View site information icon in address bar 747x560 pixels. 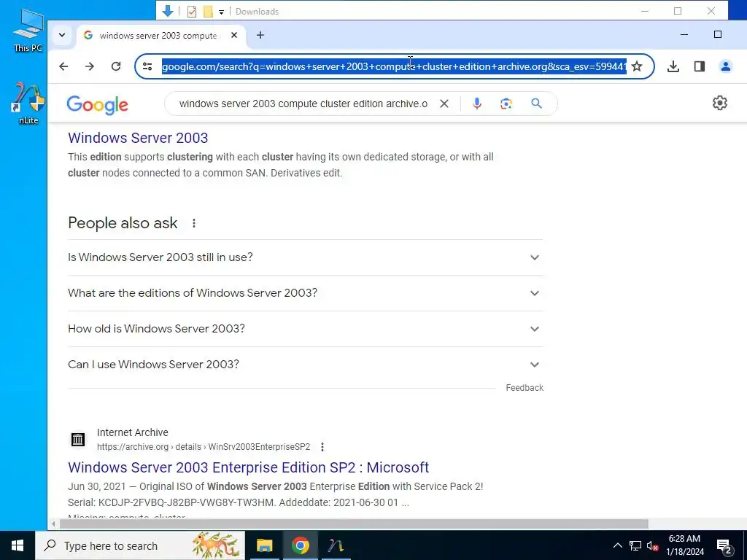[x=147, y=66]
